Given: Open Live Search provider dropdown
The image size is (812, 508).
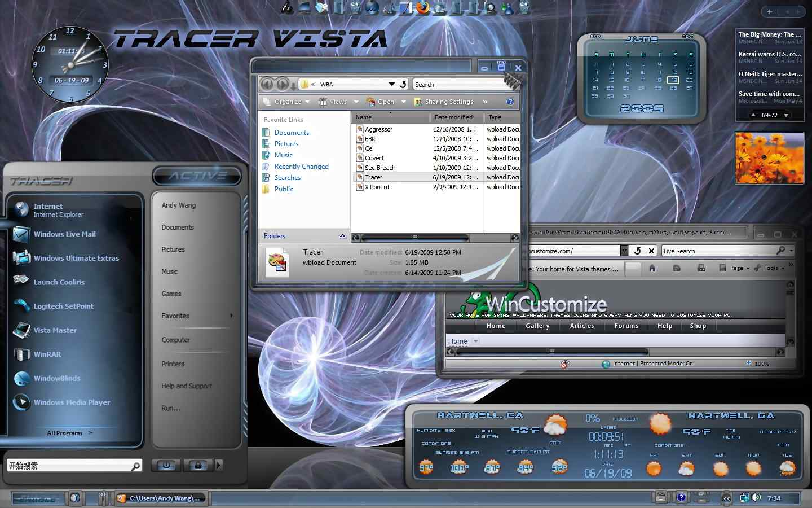Looking at the screenshot, I should click(791, 250).
